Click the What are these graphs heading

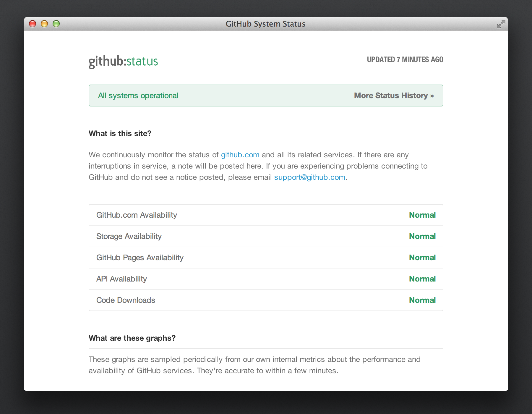click(x=132, y=338)
